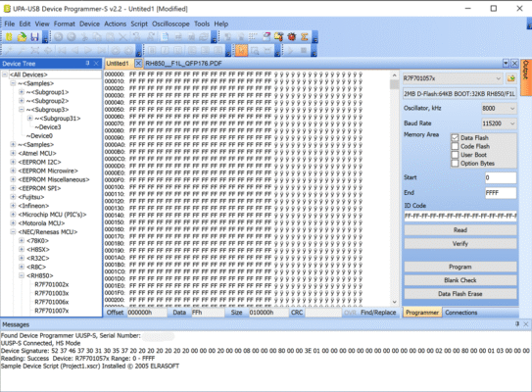This screenshot has width=532, height=392.
Task: Close the document area with right X
Action: [514, 63]
